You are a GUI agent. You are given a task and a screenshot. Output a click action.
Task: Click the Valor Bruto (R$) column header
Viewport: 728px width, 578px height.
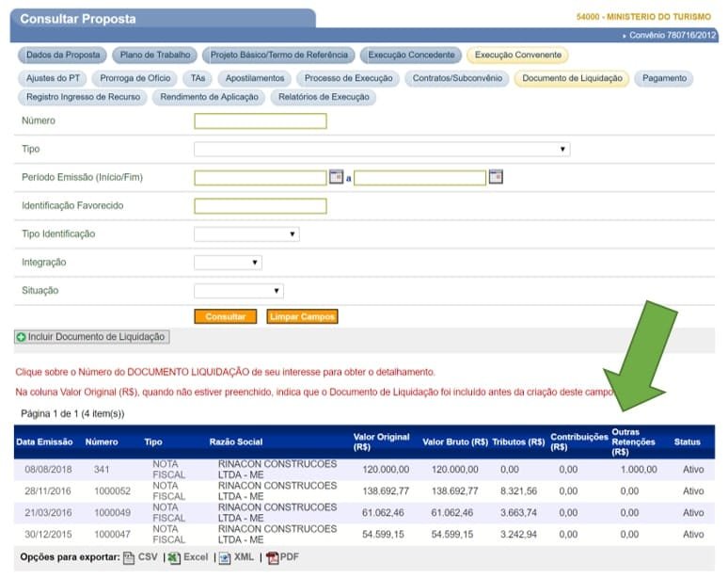pyautogui.click(x=455, y=442)
